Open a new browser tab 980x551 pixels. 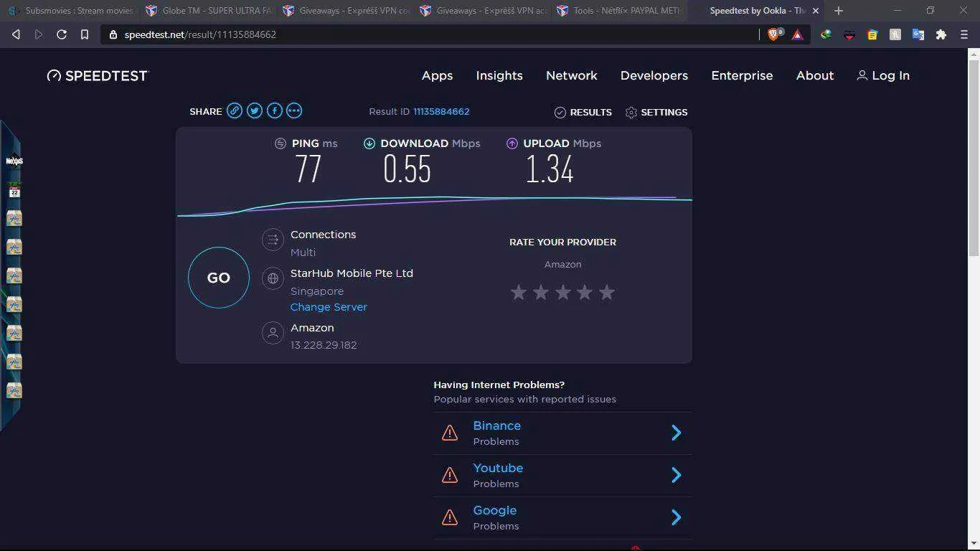pyautogui.click(x=839, y=11)
